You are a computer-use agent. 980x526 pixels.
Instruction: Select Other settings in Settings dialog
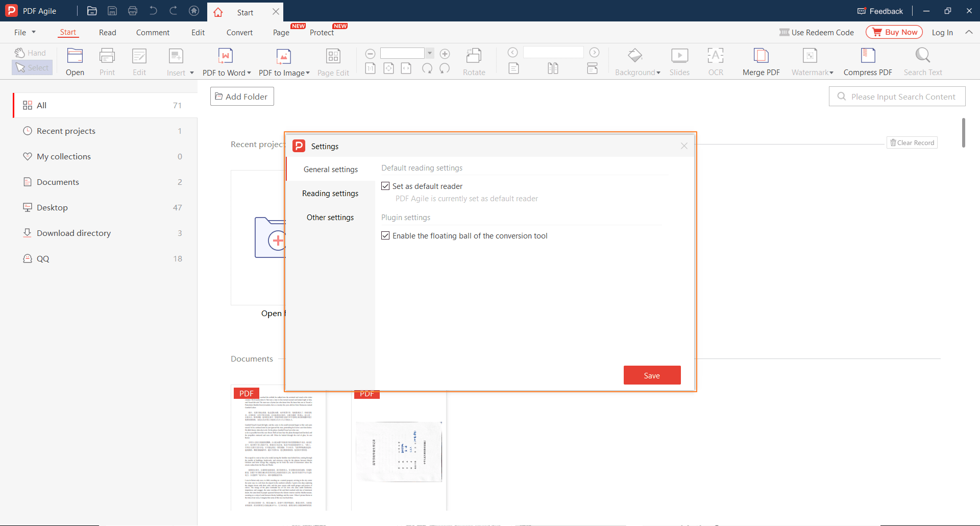tap(330, 218)
